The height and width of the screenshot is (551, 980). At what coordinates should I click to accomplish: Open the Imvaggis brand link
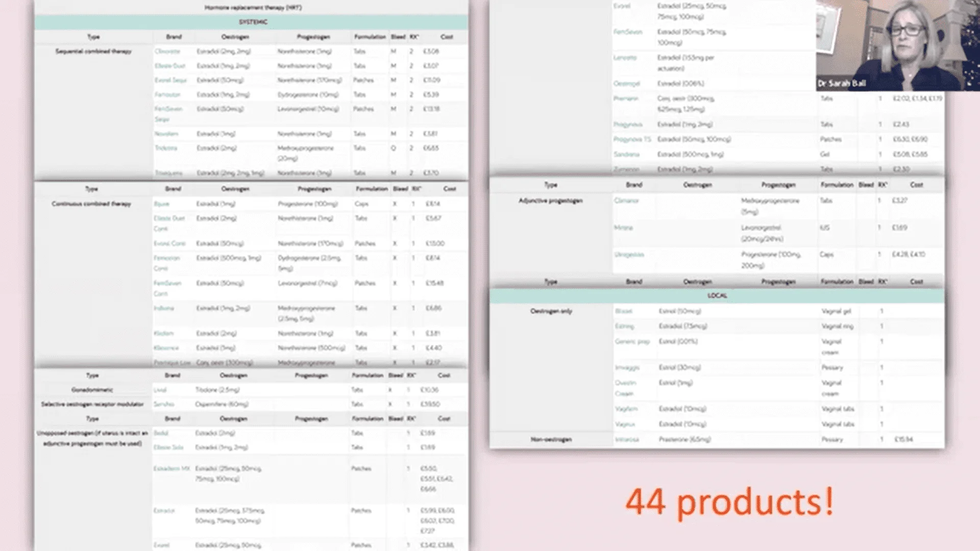627,367
